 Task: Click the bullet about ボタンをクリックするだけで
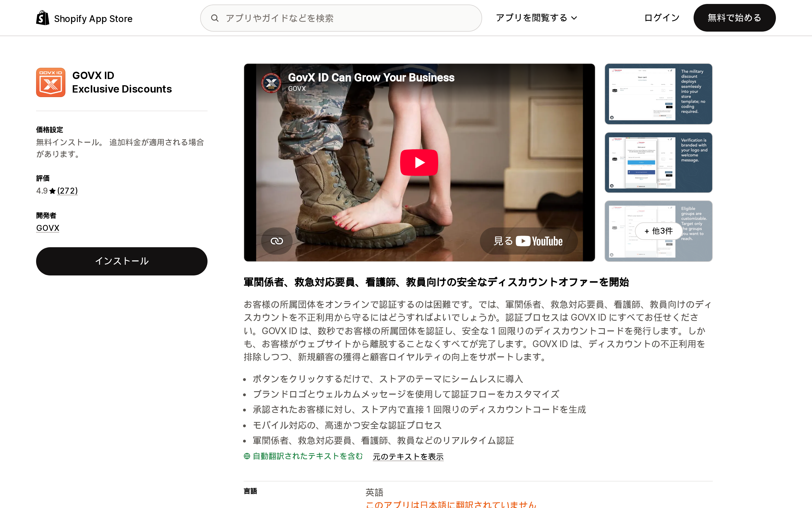tap(388, 379)
